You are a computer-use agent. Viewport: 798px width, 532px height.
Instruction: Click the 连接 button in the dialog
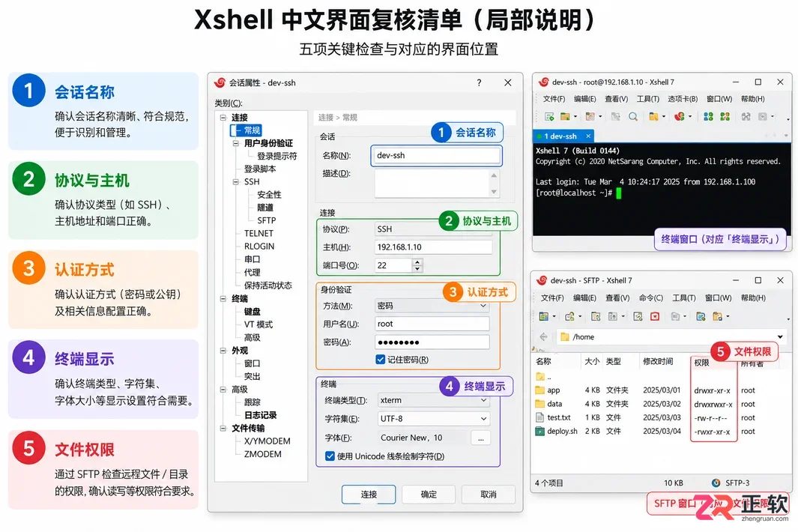(x=369, y=494)
